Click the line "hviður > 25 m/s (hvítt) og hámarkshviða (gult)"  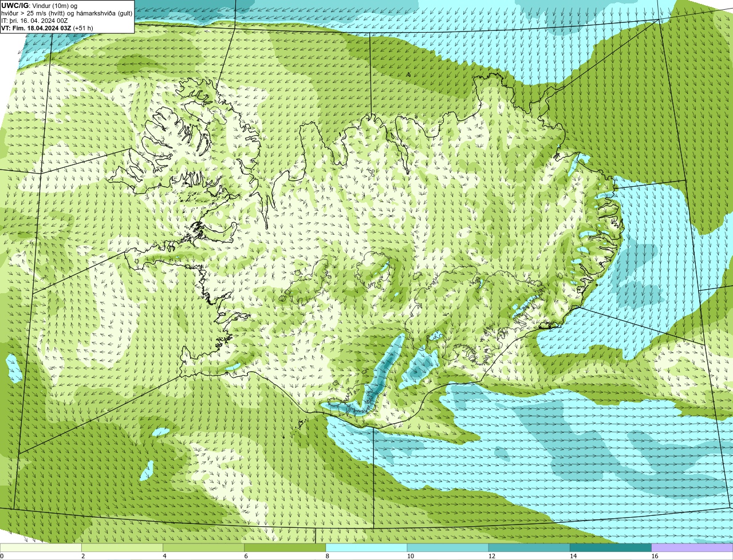[66, 13]
